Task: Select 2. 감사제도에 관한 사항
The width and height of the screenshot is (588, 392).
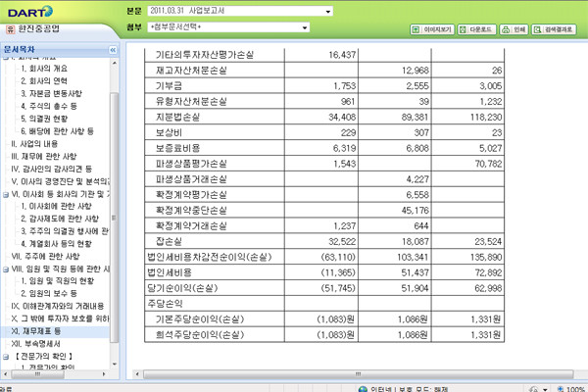Action: pyautogui.click(x=60, y=219)
